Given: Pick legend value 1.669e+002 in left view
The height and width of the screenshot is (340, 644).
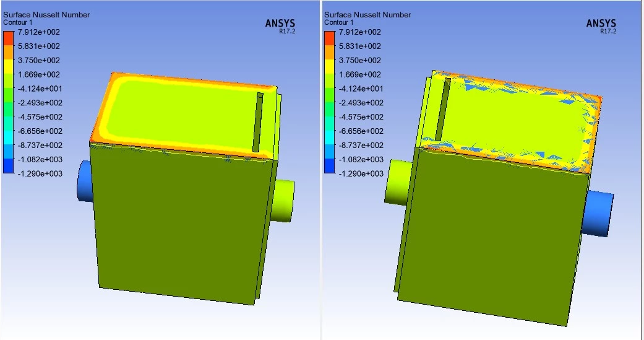Looking at the screenshot, I should coord(38,74).
